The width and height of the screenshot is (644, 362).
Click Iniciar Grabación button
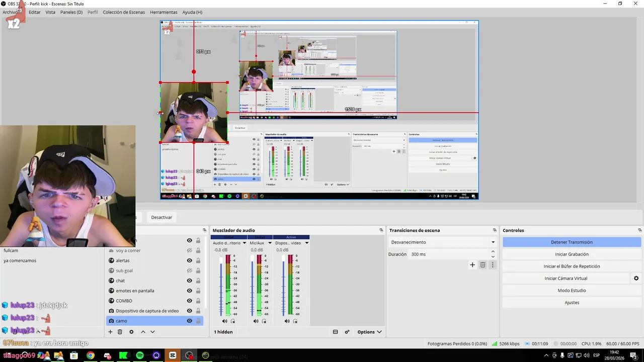(x=572, y=254)
